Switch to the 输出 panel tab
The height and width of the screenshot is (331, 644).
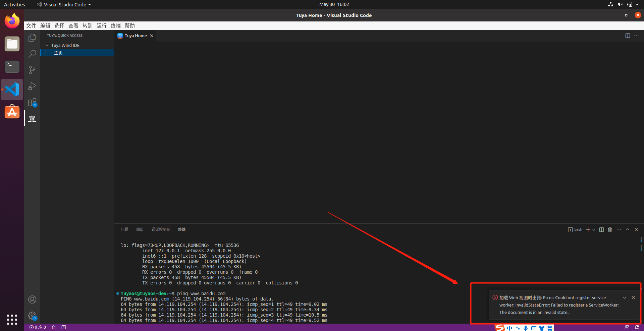pyautogui.click(x=140, y=229)
